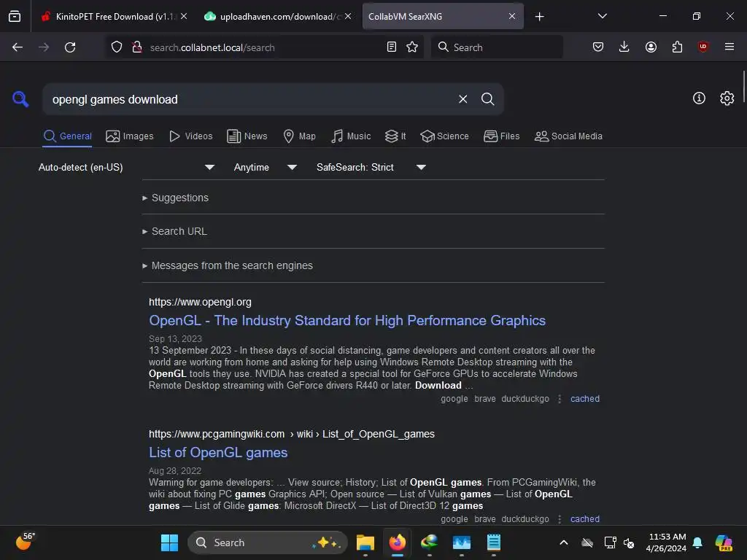Bookmark this page with the star icon
This screenshot has height=560, width=747.
(412, 47)
